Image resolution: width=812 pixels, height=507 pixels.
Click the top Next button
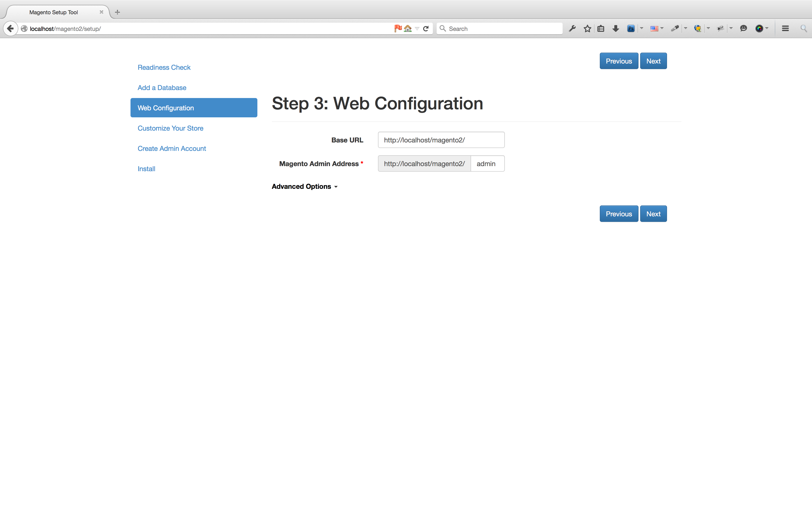tap(653, 61)
